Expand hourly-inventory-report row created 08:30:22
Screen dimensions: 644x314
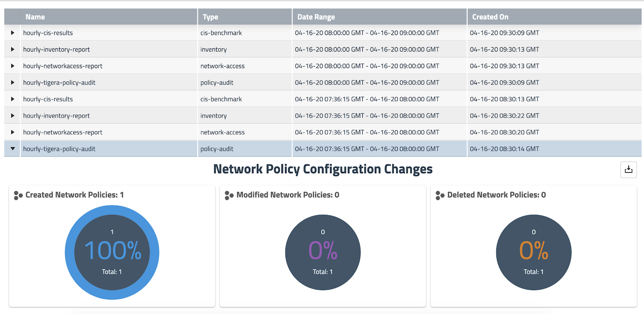12,115
